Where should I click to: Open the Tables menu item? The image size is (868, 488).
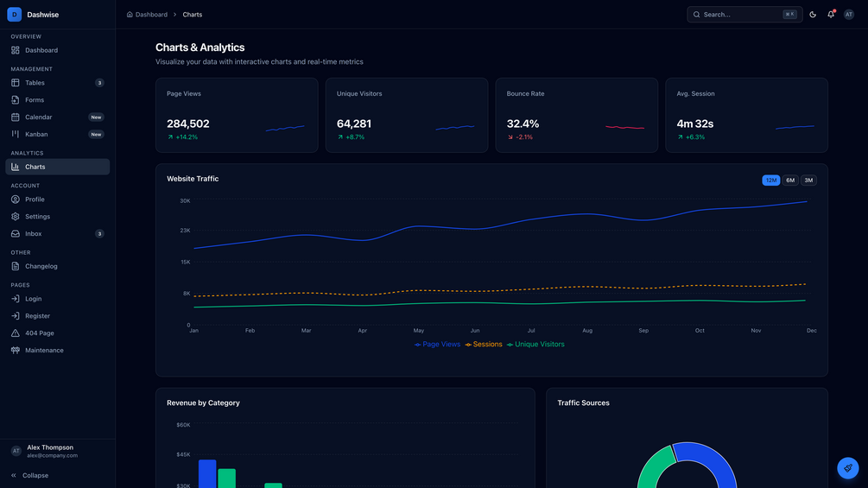point(58,82)
